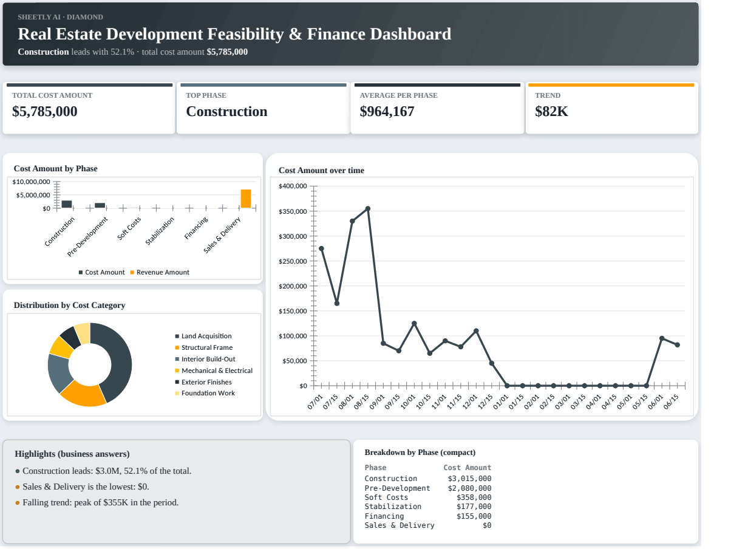The image size is (745, 560).
Task: Click the Financing $155,000 row
Action: click(x=428, y=516)
